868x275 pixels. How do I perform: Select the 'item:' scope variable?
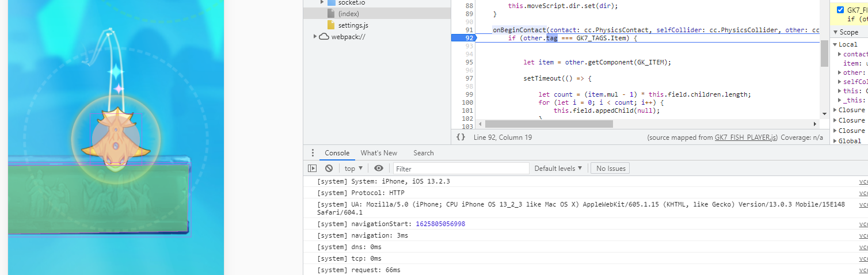click(x=852, y=63)
